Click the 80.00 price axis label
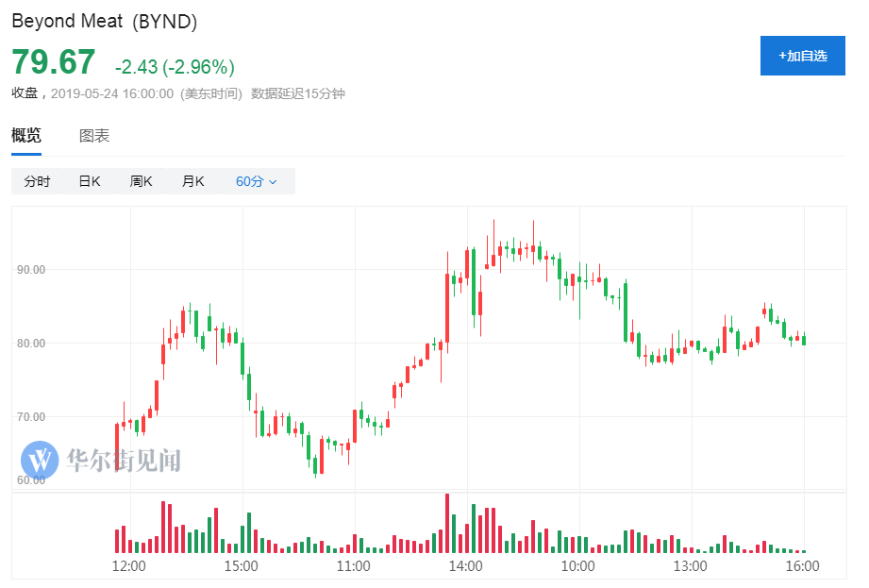 coord(31,343)
